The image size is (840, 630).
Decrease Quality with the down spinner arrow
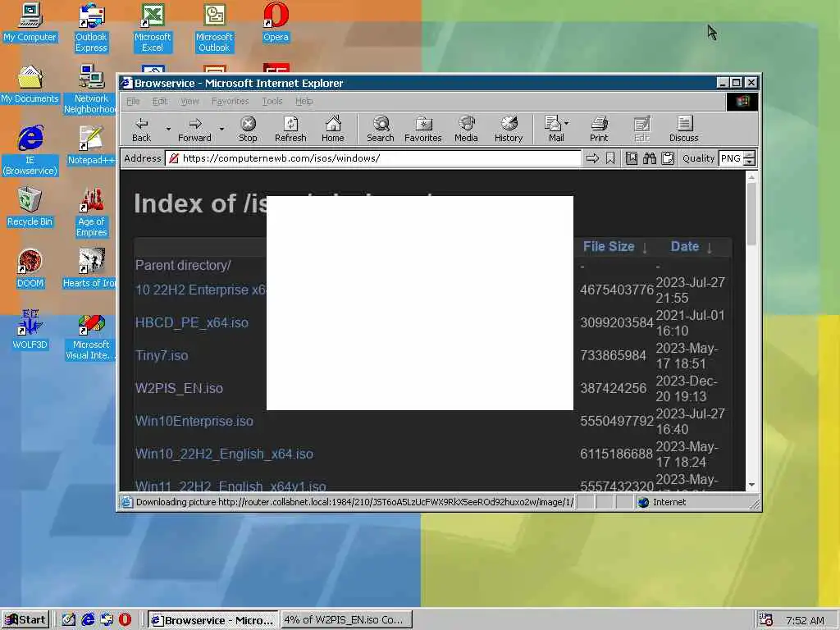point(750,162)
